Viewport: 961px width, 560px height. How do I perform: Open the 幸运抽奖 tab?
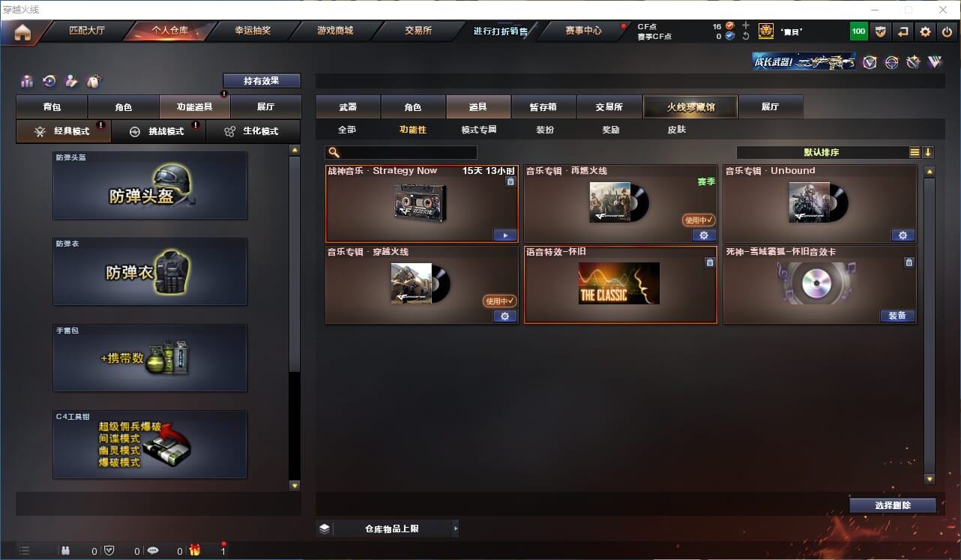[x=253, y=31]
